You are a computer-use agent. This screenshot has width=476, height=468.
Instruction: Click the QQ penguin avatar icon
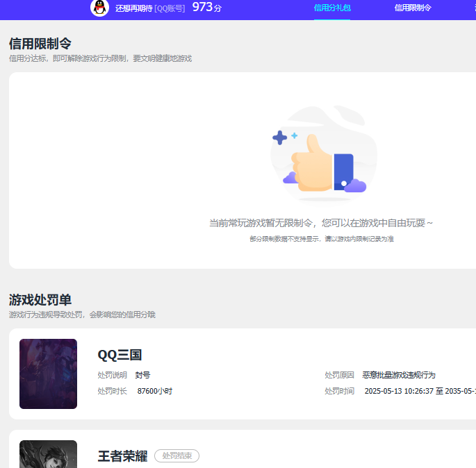99,8
